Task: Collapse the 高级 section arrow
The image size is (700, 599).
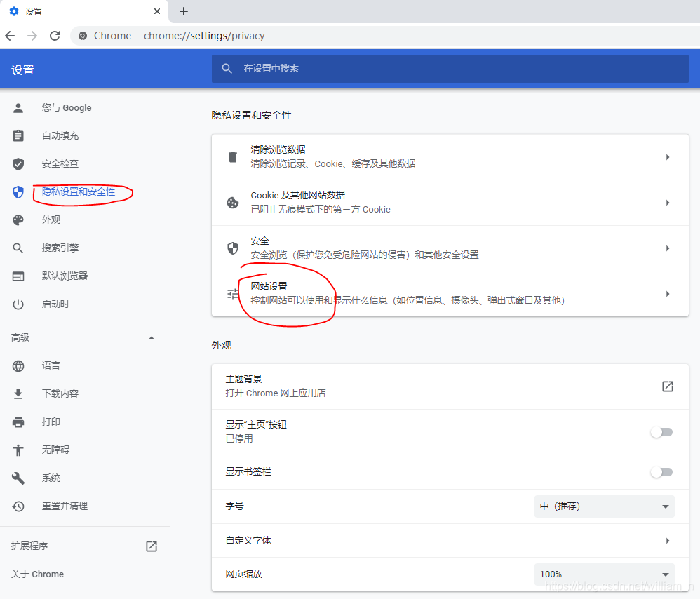Action: 152,338
